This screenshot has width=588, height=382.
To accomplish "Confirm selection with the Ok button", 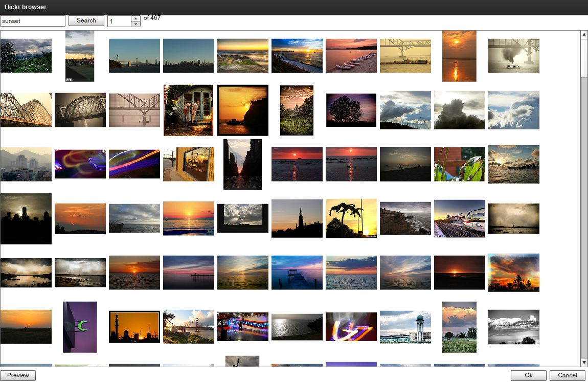I will pyautogui.click(x=528, y=375).
